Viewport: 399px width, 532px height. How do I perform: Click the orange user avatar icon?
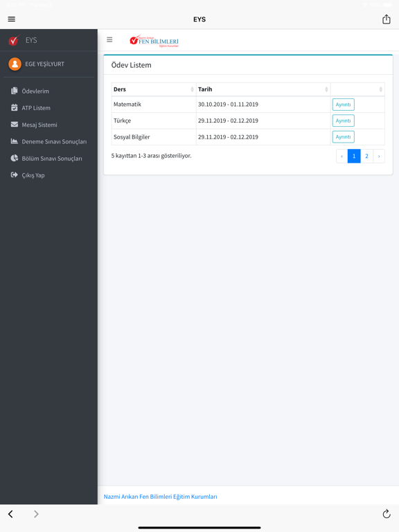[x=15, y=64]
